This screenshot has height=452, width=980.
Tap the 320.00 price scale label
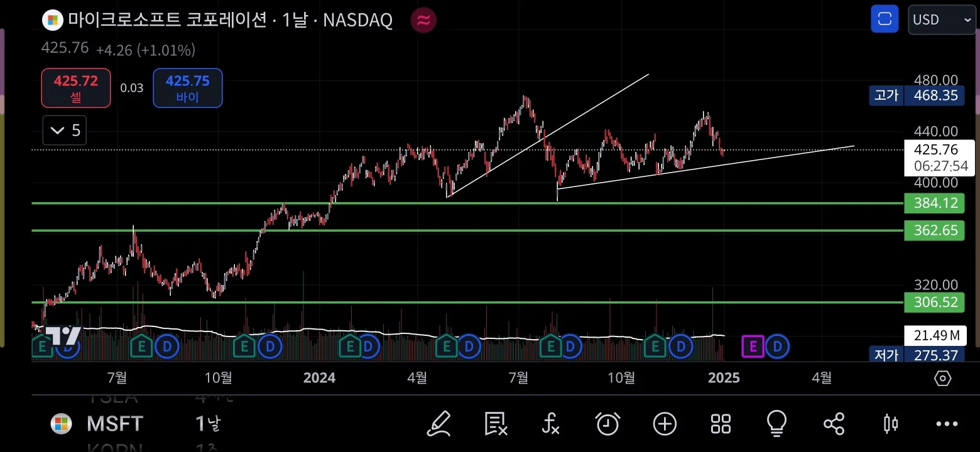(936, 285)
